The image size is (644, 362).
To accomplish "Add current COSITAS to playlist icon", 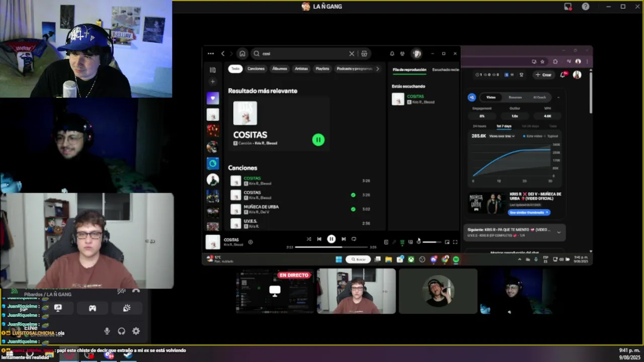I will (x=251, y=242).
